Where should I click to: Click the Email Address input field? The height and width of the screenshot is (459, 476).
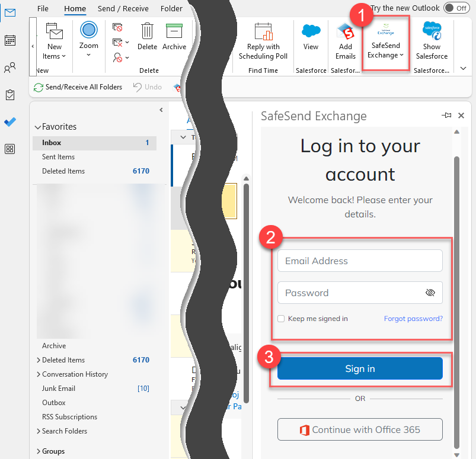359,261
